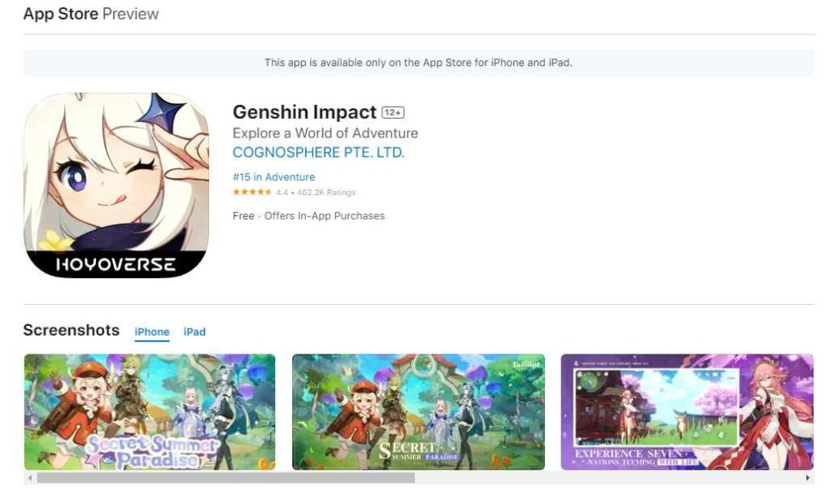
Task: Click the Genshin Impact title text
Action: (304, 112)
